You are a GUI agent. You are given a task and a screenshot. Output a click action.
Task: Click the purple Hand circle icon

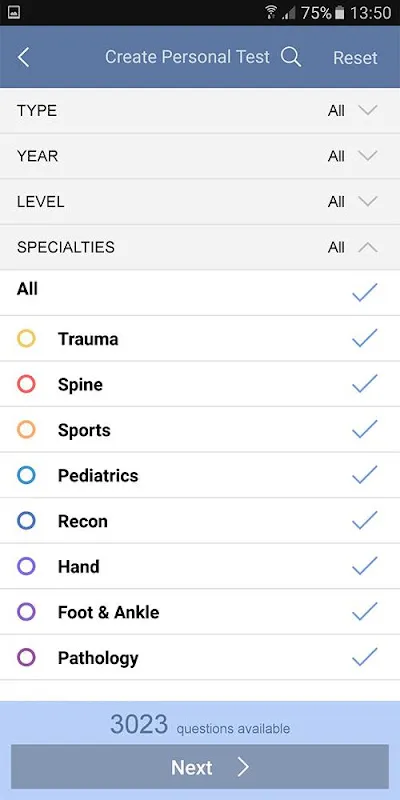(26, 566)
